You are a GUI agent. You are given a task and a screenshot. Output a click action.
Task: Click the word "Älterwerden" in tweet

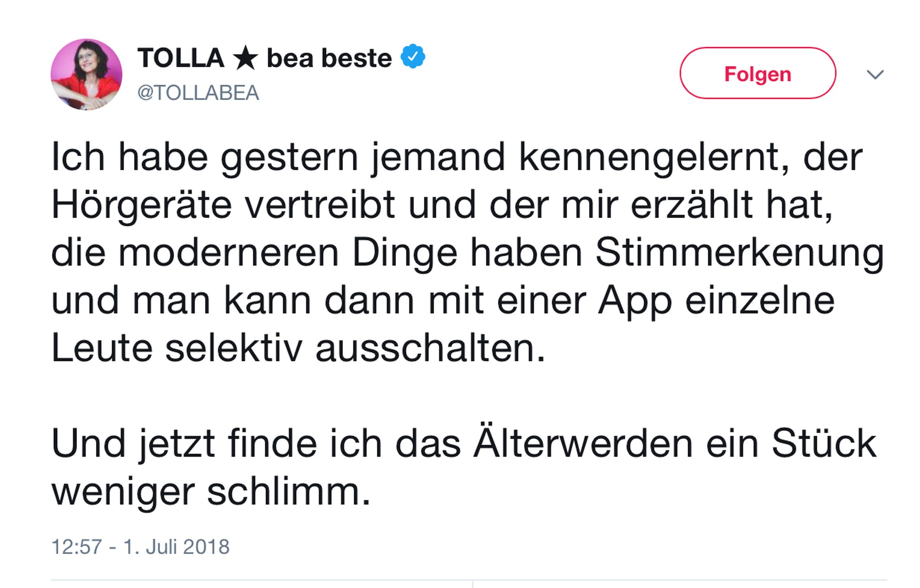point(583,444)
